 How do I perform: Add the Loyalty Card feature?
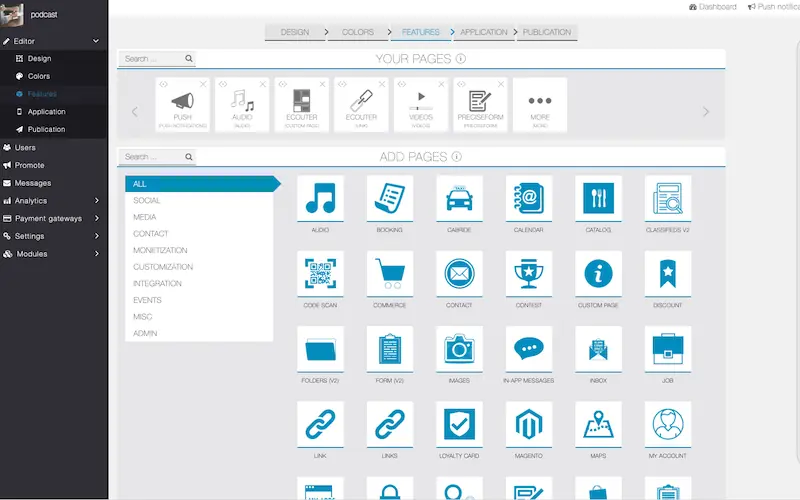click(459, 424)
